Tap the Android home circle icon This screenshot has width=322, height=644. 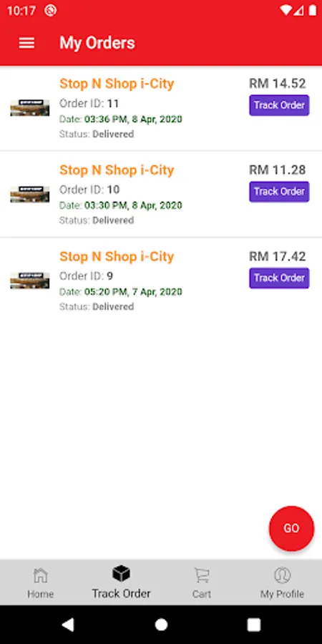162,625
